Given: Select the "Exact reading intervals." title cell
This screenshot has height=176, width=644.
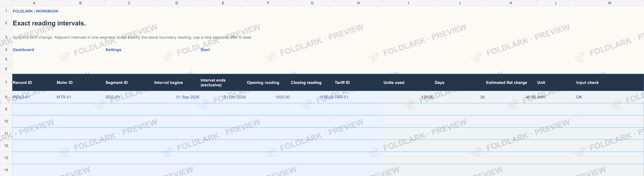Looking at the screenshot, I should click(49, 23).
